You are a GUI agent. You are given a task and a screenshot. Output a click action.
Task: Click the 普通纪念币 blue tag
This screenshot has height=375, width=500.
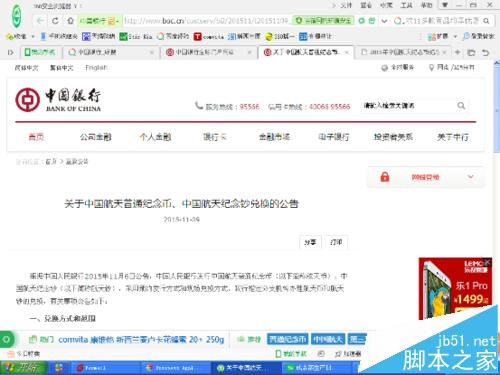[x=288, y=339]
